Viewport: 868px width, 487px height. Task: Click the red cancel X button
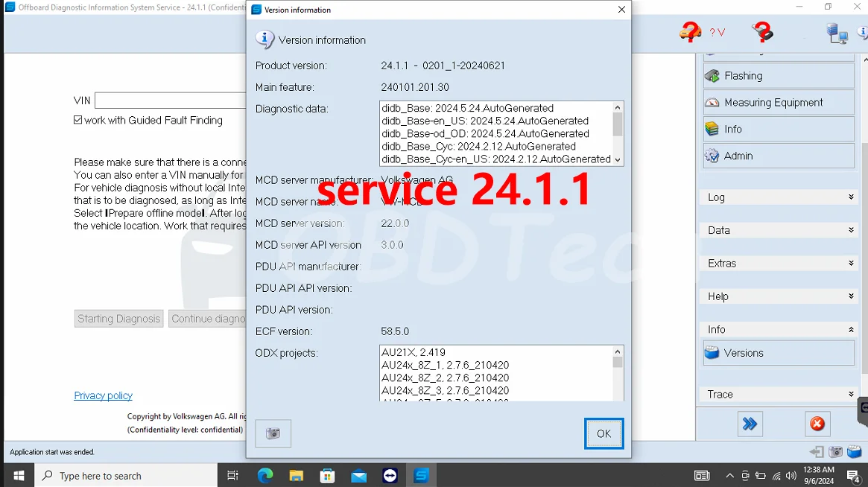pyautogui.click(x=817, y=424)
